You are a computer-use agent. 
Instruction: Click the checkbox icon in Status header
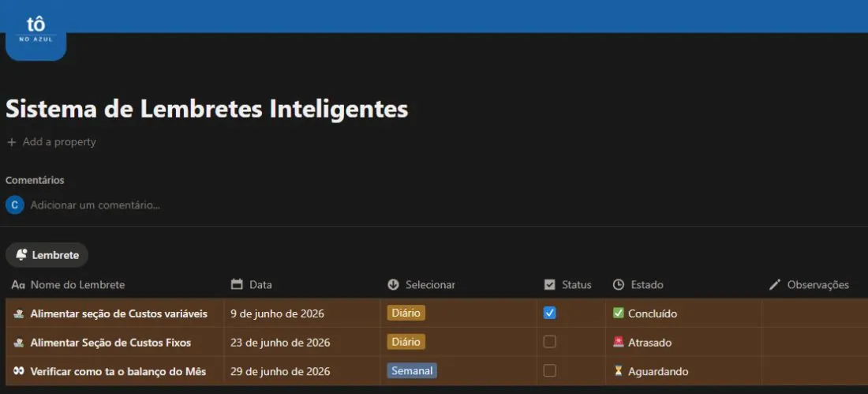click(550, 285)
